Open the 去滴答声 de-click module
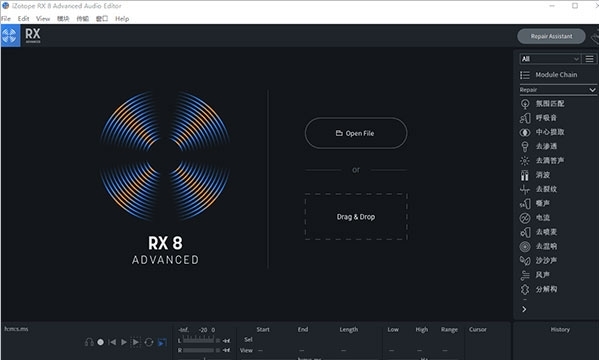This screenshot has height=360, width=599. 542,161
